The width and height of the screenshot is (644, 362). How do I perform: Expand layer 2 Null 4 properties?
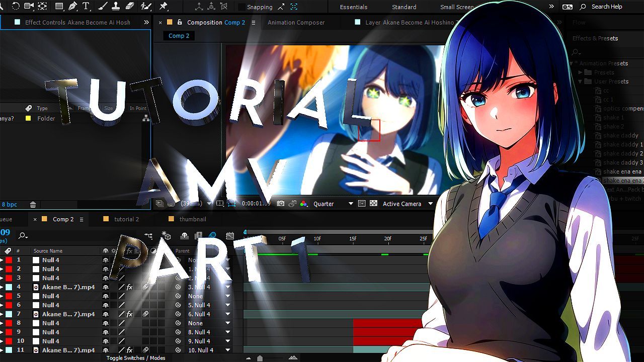point(2,269)
